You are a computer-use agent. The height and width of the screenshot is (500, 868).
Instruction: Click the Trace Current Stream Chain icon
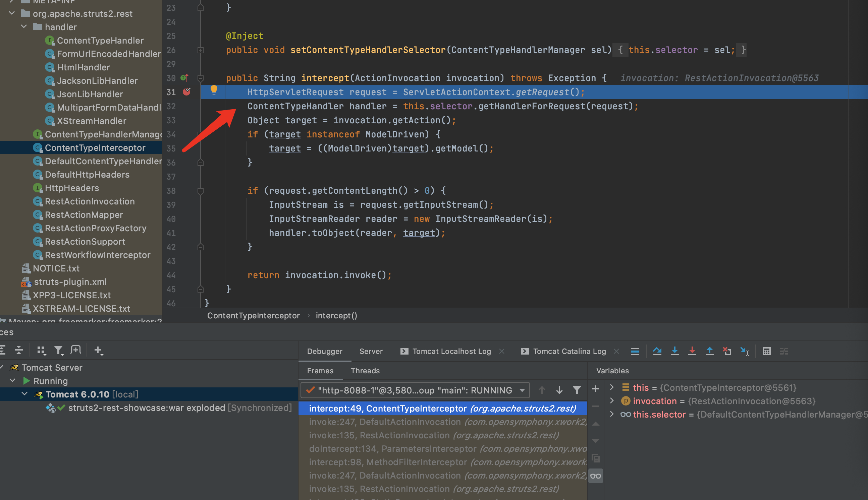[784, 351]
